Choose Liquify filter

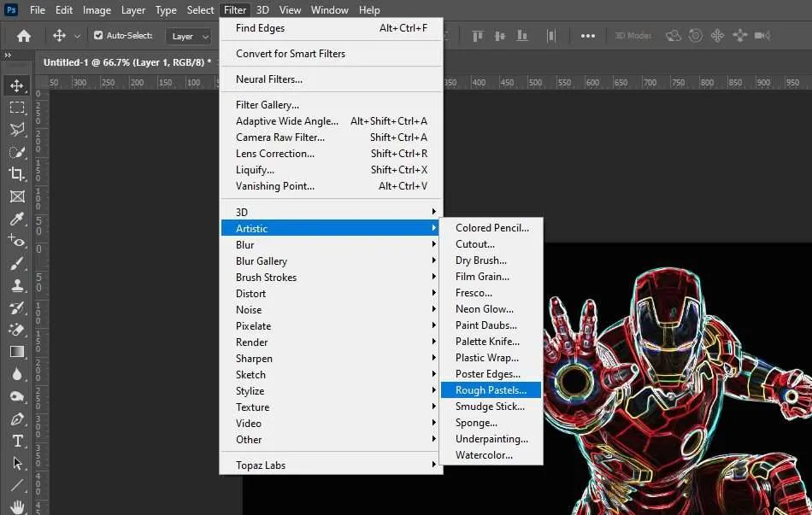[x=332, y=170]
